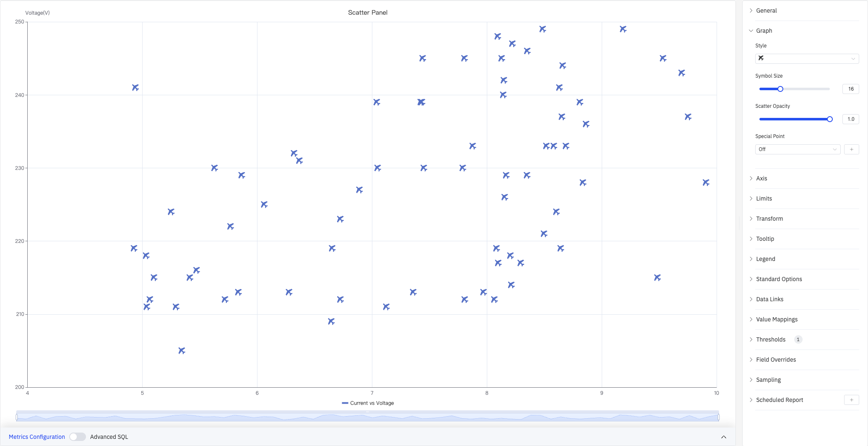
Task: Expand the Axis section
Action: click(x=761, y=178)
